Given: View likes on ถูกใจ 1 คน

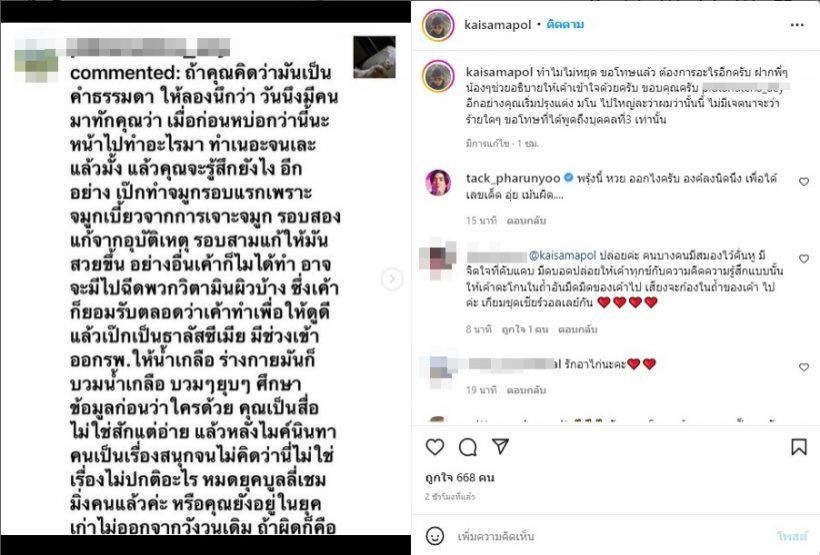Looking at the screenshot, I should tap(525, 330).
